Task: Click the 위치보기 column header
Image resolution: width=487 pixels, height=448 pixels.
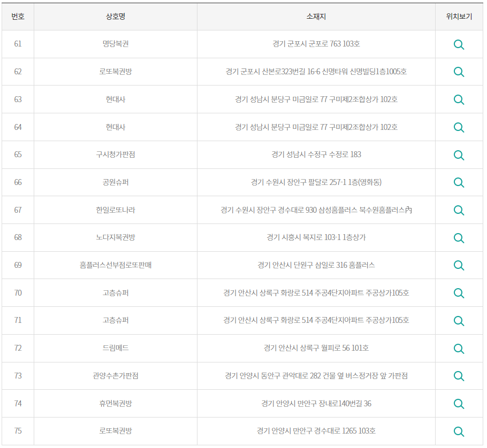Action: 459,17
